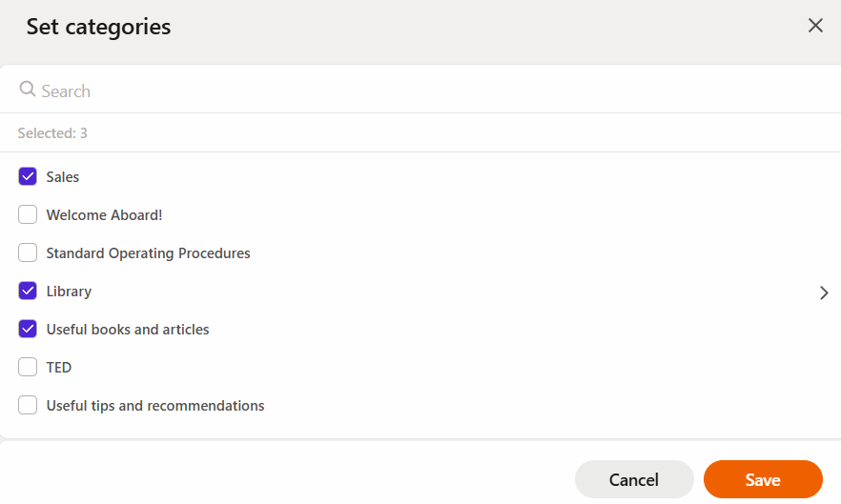This screenshot has width=841, height=504.
Task: Deselect the Library checkbox
Action: [x=28, y=291]
